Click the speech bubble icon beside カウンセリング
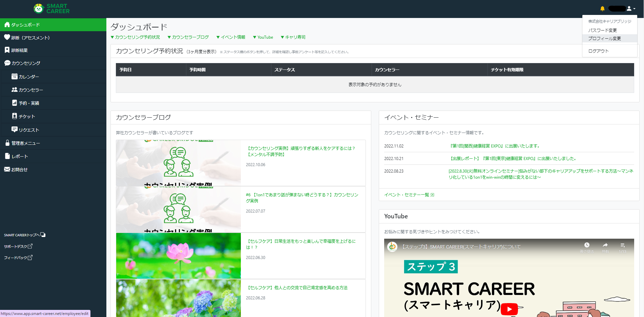 [x=7, y=63]
